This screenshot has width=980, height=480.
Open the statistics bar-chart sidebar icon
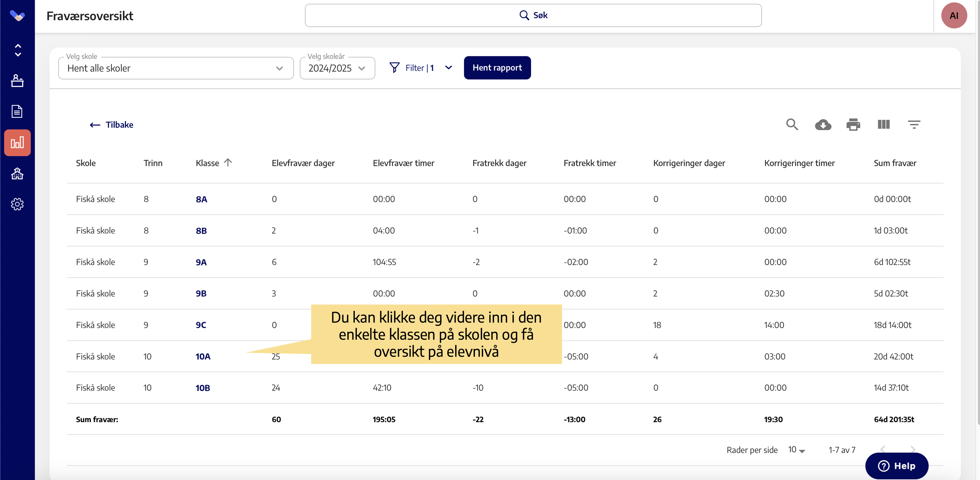point(17,143)
